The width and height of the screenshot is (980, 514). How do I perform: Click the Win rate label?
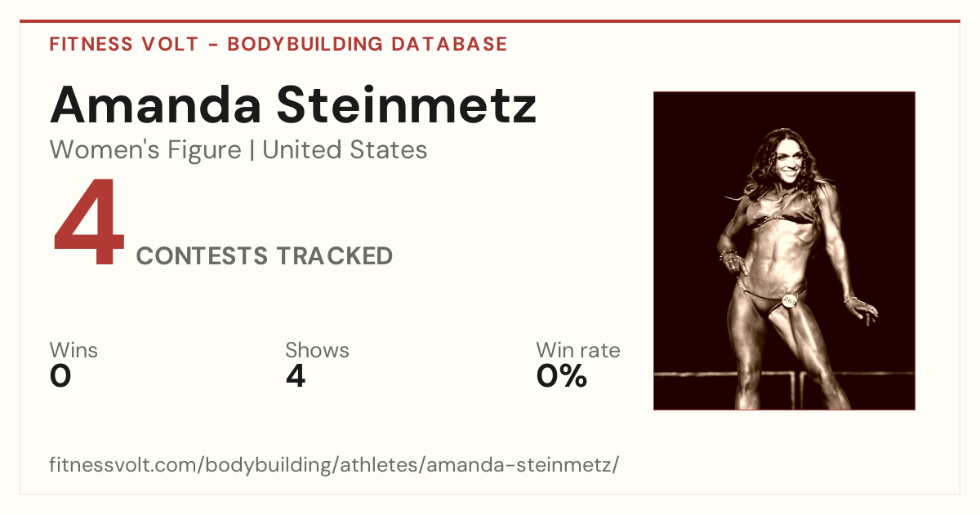pos(578,350)
